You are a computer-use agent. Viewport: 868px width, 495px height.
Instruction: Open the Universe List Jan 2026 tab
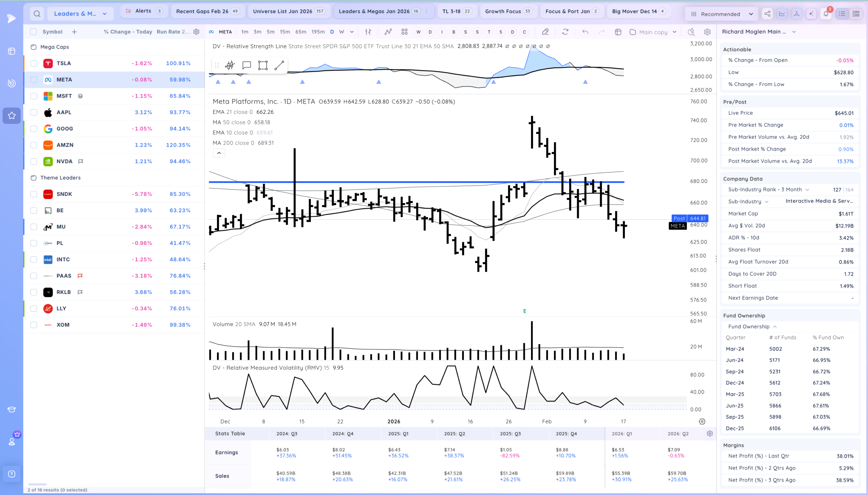[x=289, y=11]
